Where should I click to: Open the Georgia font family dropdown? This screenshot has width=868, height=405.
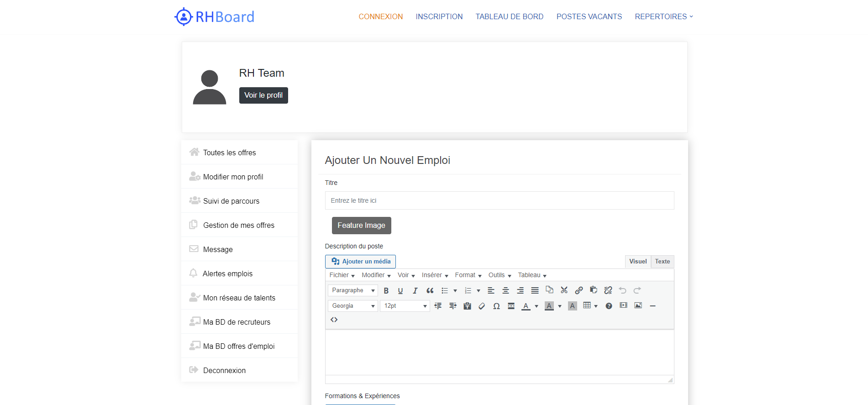pyautogui.click(x=353, y=306)
